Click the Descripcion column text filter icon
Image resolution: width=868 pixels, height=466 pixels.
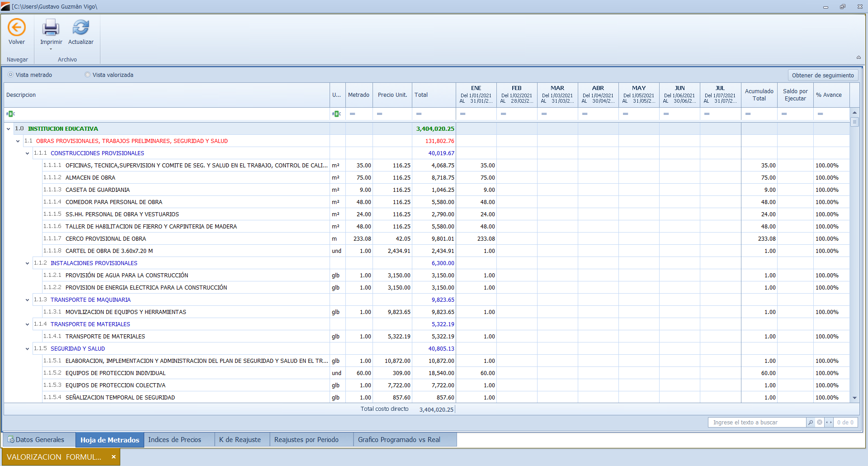click(10, 114)
